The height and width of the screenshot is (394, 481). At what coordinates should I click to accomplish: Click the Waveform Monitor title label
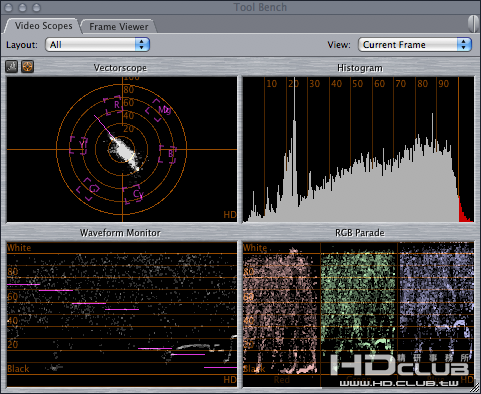tap(120, 233)
